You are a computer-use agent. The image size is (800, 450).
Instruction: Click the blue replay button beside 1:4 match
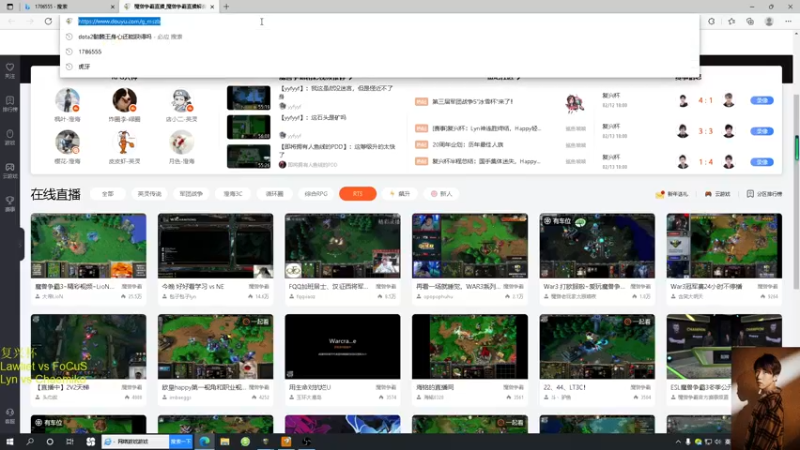tap(762, 162)
